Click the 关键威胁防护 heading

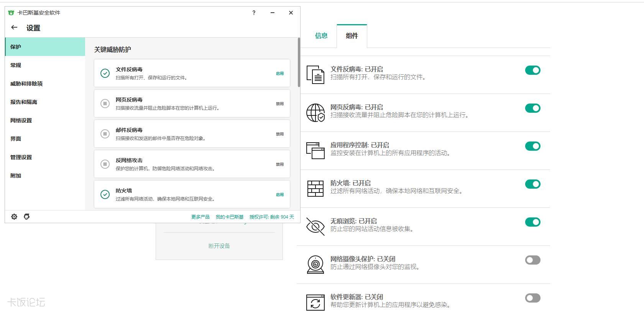[x=113, y=49]
